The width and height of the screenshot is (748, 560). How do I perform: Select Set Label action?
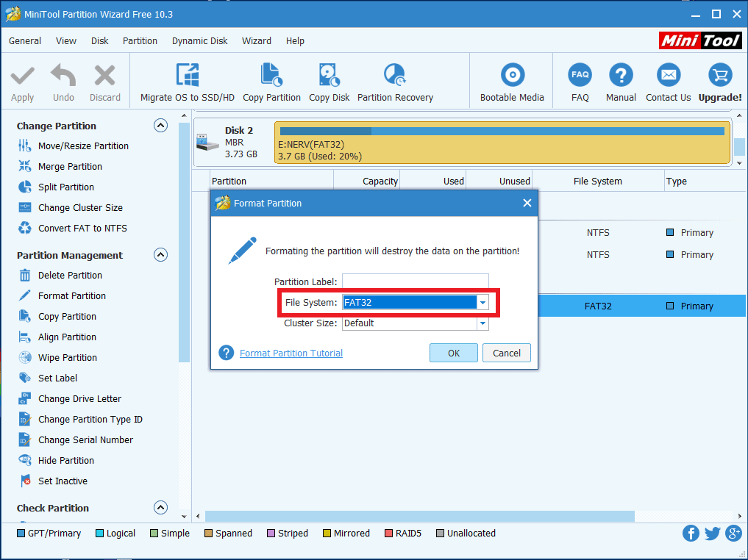[x=48, y=378]
